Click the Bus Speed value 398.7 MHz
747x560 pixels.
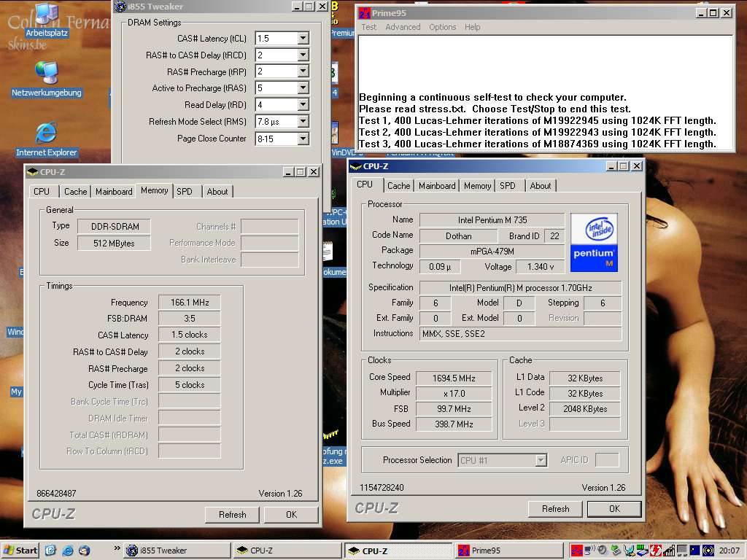coord(454,424)
